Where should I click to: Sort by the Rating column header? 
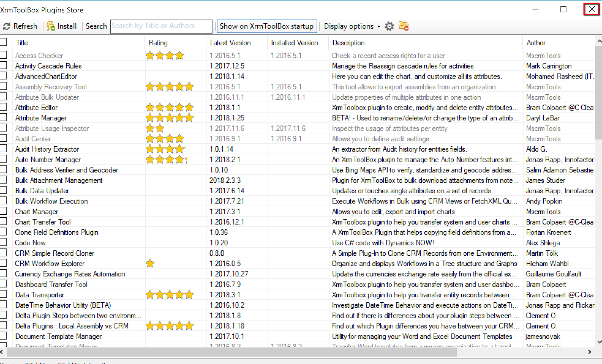coord(175,43)
